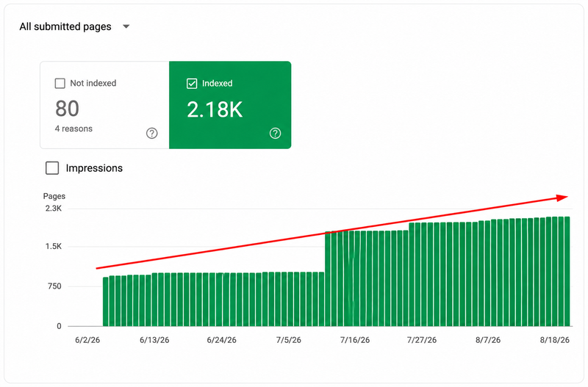Expand the All submitted pages dropdown arrow
Image resolution: width=588 pixels, height=387 pixels.
[126, 26]
